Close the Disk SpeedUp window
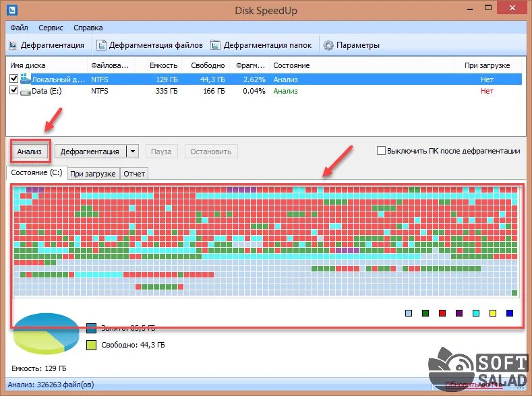532x396 pixels. click(x=512, y=8)
